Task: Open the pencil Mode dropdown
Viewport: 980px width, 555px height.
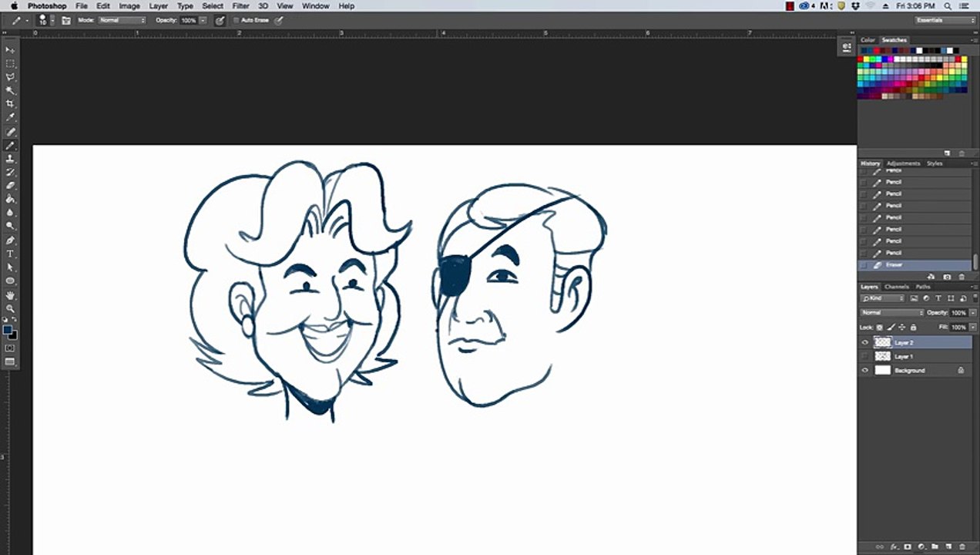Action: coord(122,20)
